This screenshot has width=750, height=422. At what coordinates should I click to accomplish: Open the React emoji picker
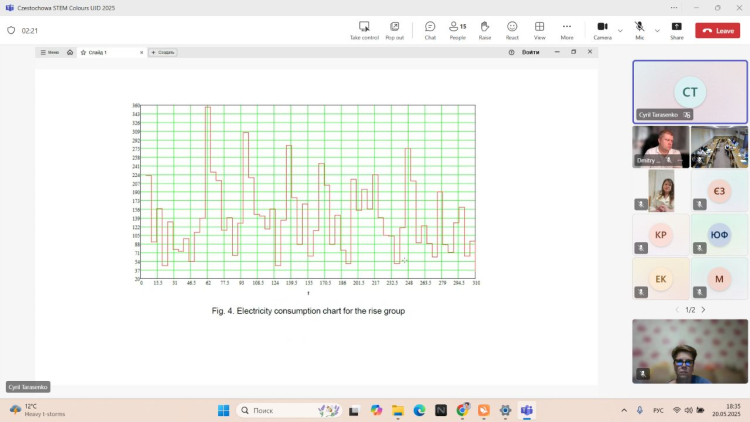pos(512,30)
